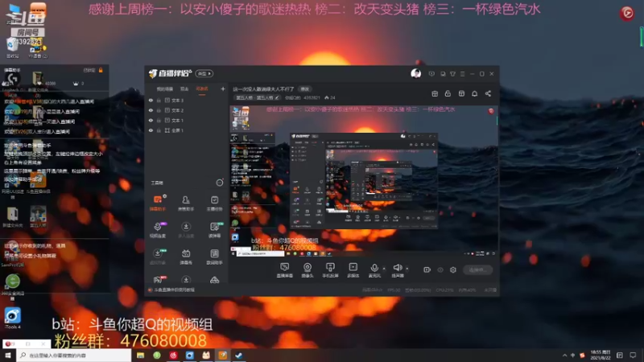Image resolution: width=644 pixels, height=362 pixels.
Task: Hide the 全屏 1 source with its eye
Action: [x=151, y=130]
